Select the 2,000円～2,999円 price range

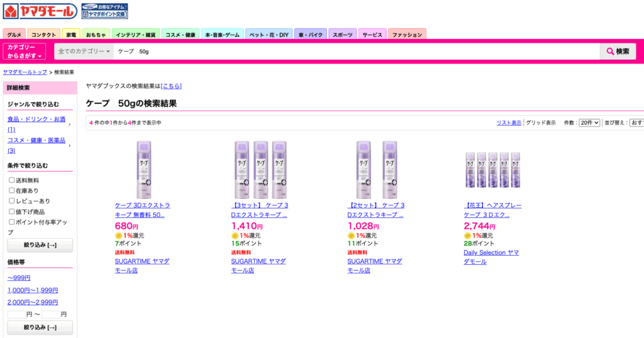pyautogui.click(x=33, y=302)
